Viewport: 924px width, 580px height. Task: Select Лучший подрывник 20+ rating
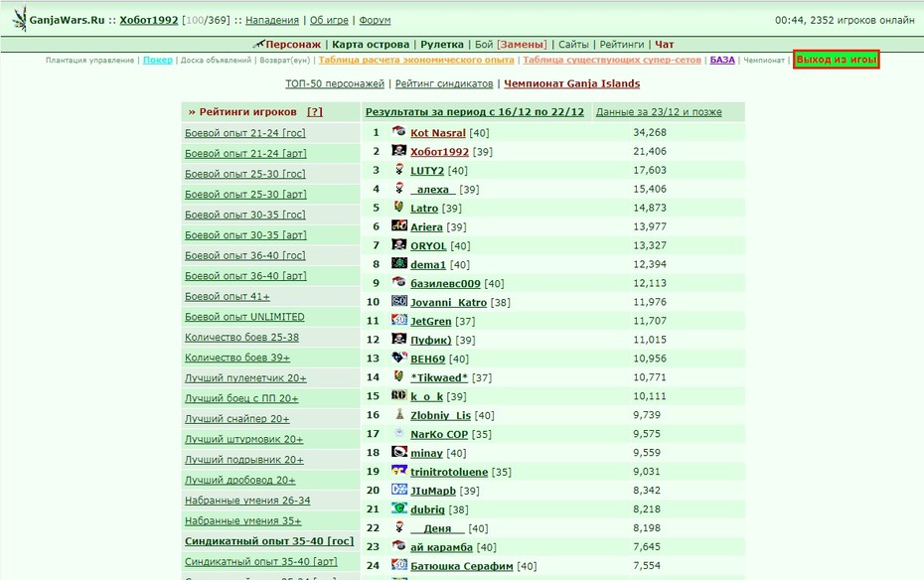tap(244, 459)
